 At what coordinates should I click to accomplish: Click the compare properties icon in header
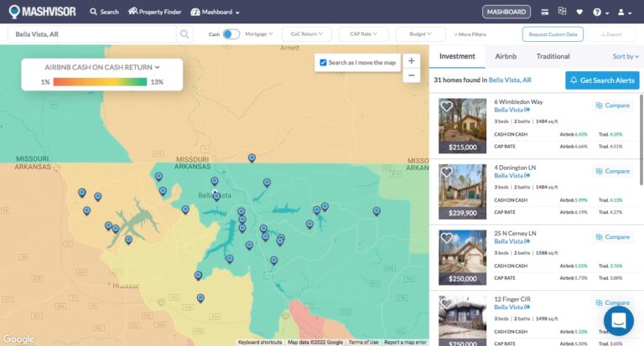562,12
